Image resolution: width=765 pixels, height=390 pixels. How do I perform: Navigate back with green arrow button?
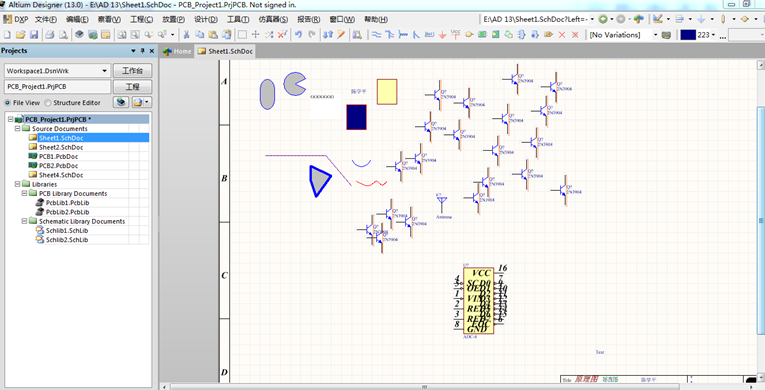[x=603, y=19]
